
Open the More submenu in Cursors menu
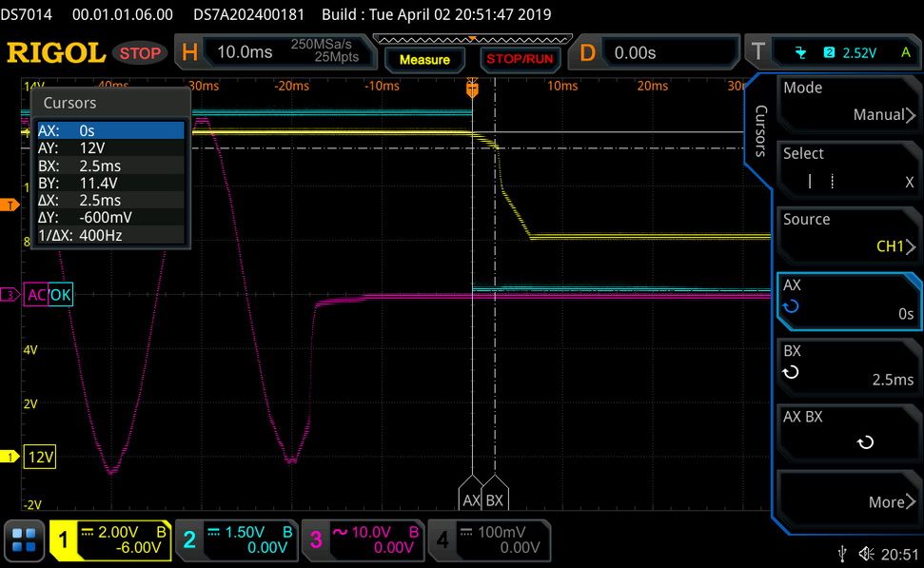848,499
